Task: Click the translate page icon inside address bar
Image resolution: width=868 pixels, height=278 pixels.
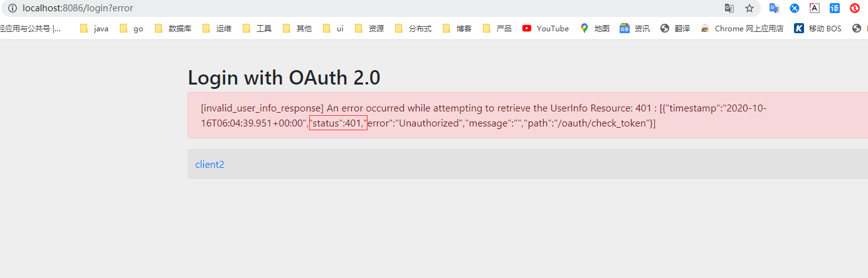Action: tap(729, 8)
